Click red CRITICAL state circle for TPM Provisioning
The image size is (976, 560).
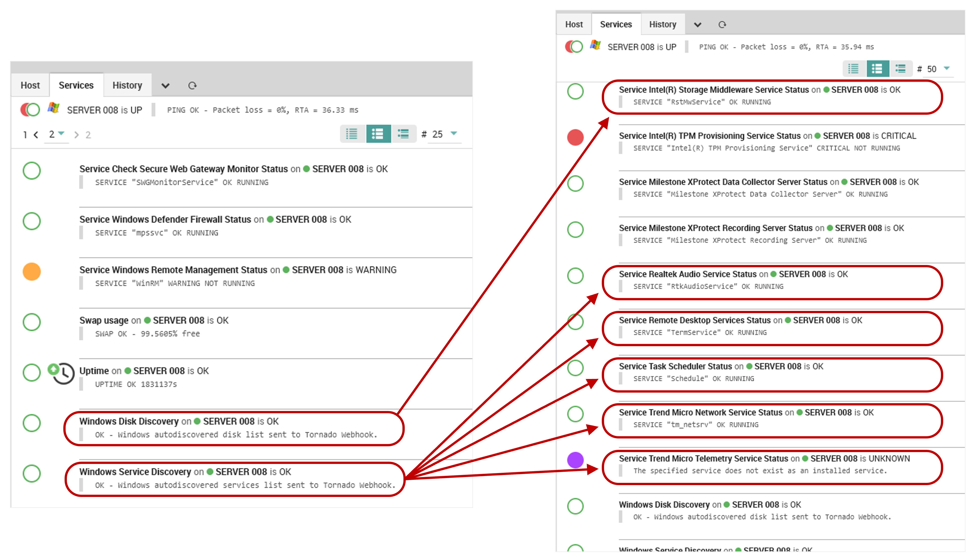pos(575,137)
